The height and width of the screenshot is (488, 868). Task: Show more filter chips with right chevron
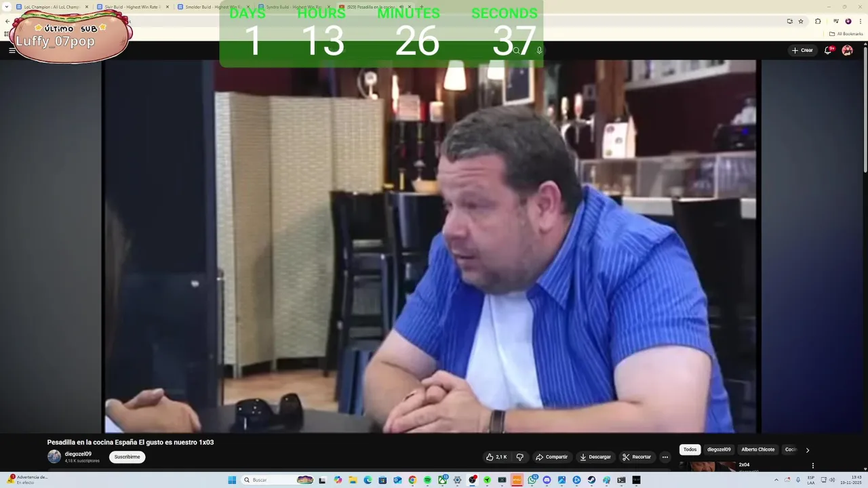807,450
